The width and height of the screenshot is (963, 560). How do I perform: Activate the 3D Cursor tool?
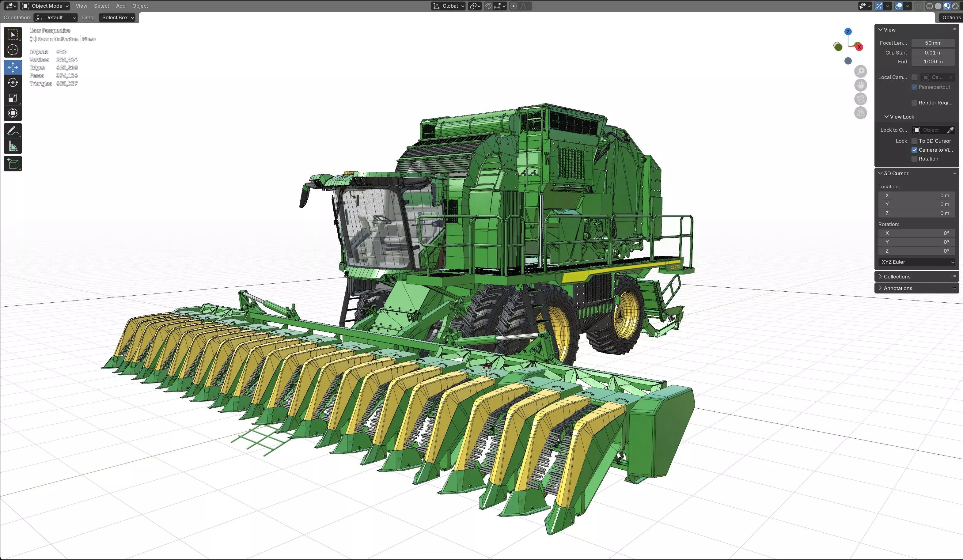coord(13,50)
